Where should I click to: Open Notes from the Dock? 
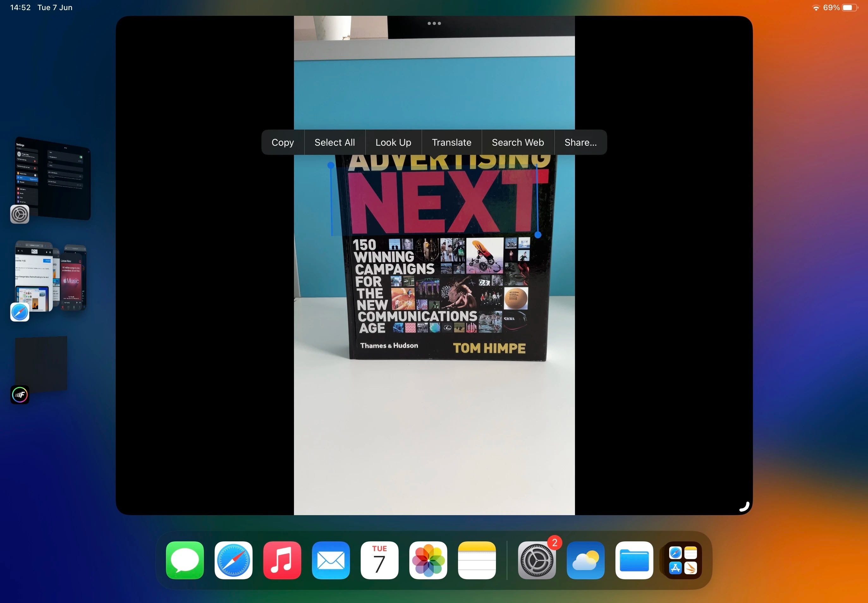pyautogui.click(x=476, y=560)
